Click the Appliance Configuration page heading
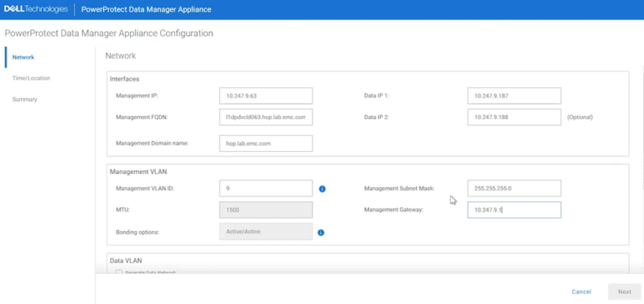The height and width of the screenshot is (304, 644). coord(109,34)
